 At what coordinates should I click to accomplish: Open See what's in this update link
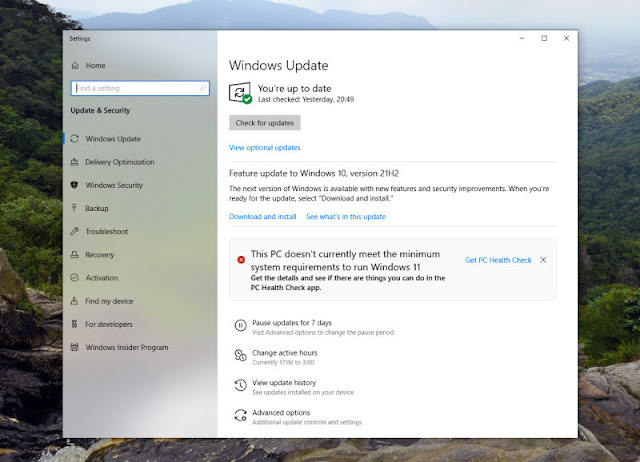[346, 217]
